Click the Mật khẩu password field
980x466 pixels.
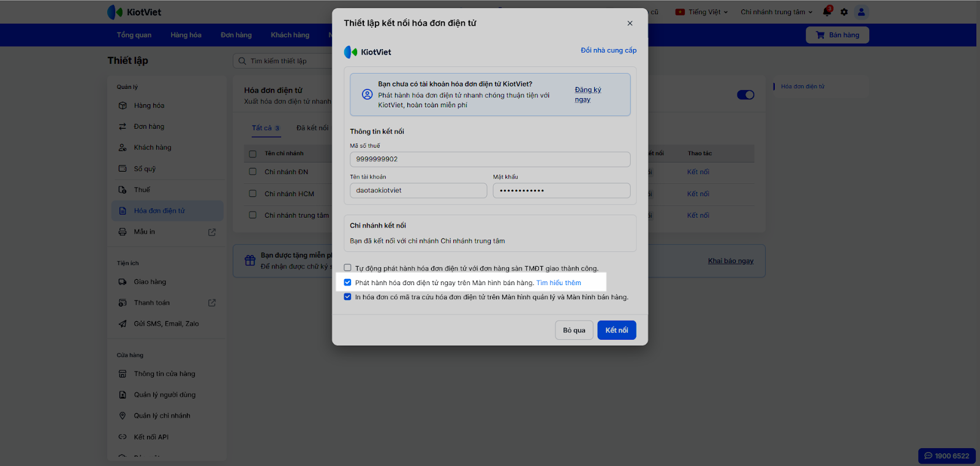[x=562, y=191]
